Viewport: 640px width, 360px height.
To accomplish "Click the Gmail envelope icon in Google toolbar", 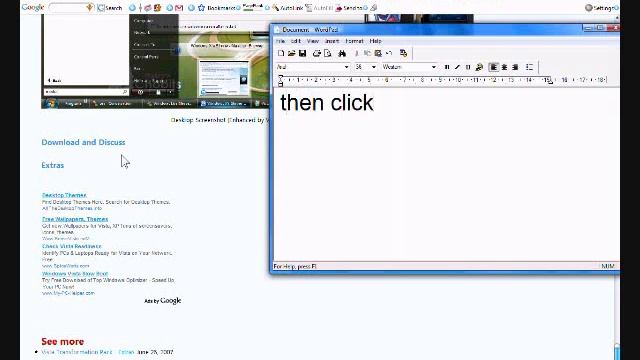I will (x=179, y=8).
